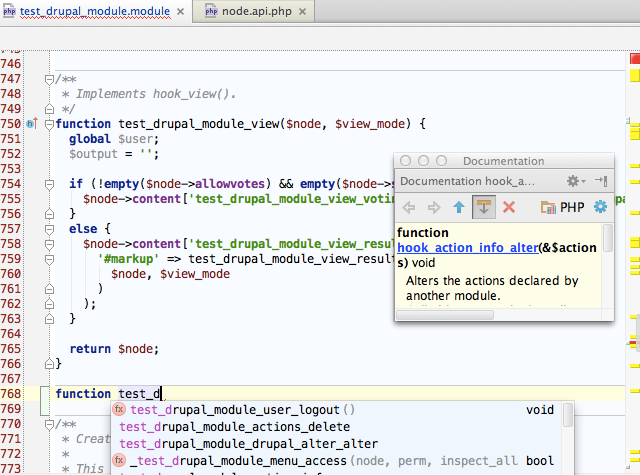Viewport: 640px width, 475px height.
Task: Collapse the fold end marker at line 749
Action: coord(49,109)
